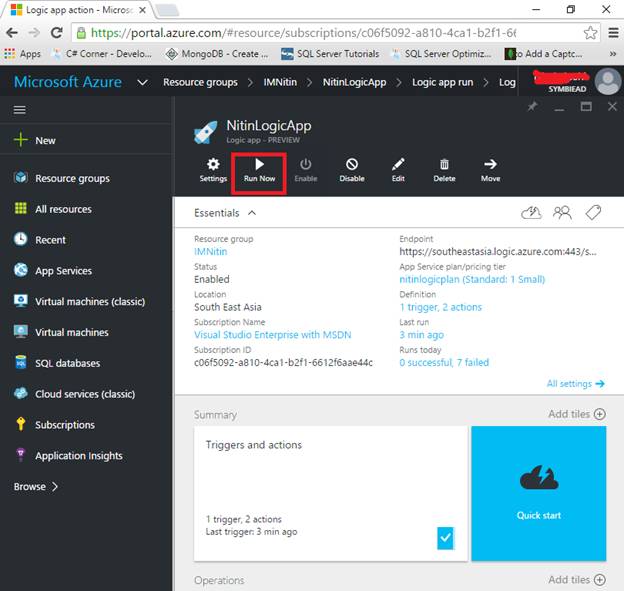624x591 pixels.
Task: Bookmark the page with star icon
Action: coord(590,33)
